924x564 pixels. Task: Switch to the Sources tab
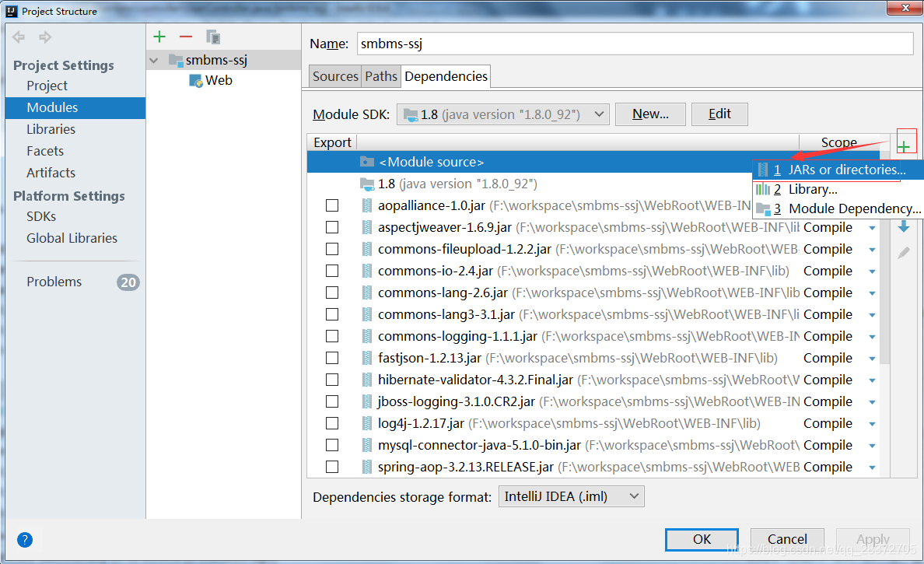click(x=334, y=76)
